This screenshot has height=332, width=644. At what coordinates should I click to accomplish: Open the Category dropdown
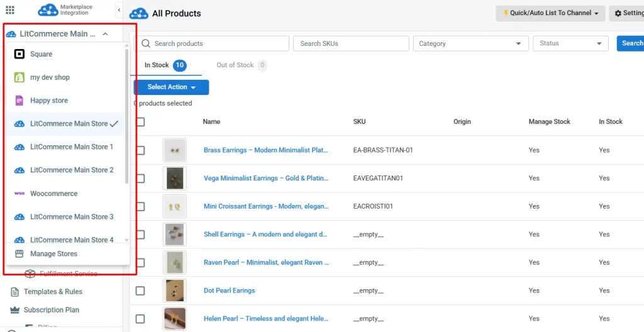(471, 43)
